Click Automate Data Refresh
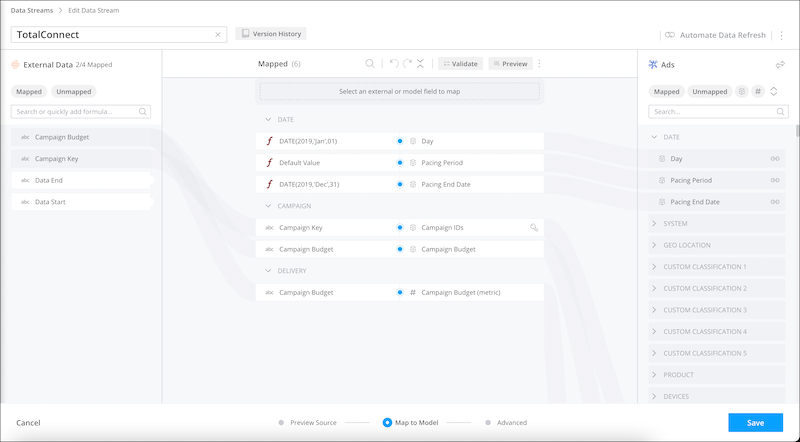Screen dimensions: 800x442 (715, 35)
